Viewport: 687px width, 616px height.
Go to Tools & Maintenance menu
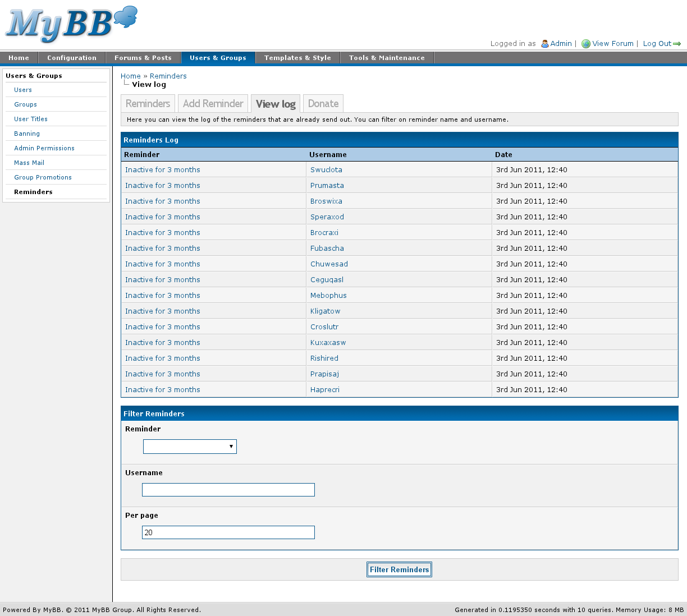387,58
